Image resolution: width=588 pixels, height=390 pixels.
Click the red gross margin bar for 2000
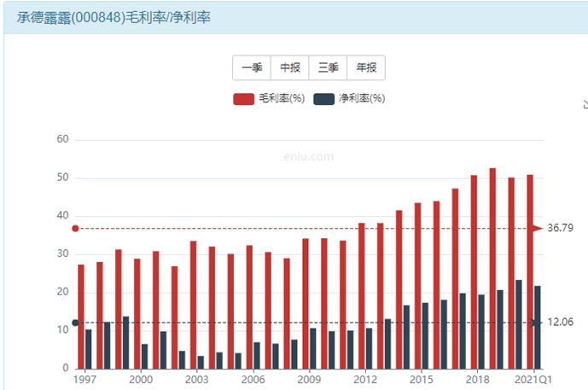pos(137,314)
